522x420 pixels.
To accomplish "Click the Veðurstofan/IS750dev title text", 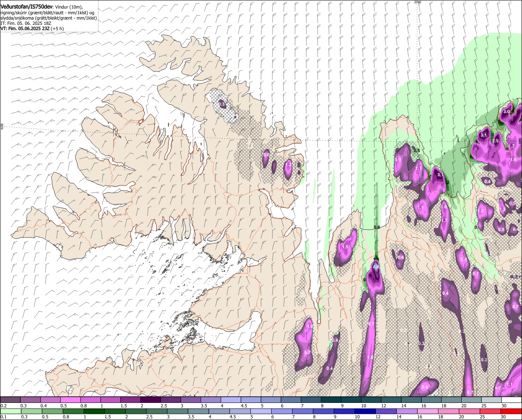I will click(27, 6).
